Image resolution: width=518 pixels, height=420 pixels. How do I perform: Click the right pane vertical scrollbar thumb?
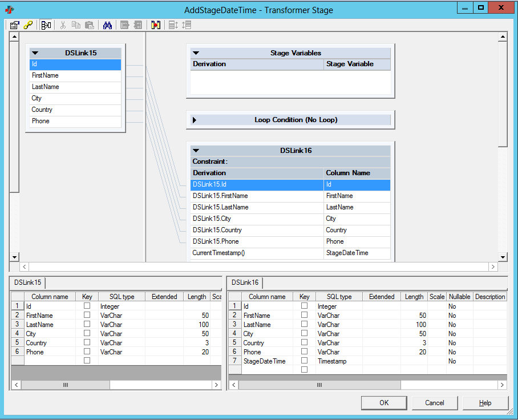point(503,94)
